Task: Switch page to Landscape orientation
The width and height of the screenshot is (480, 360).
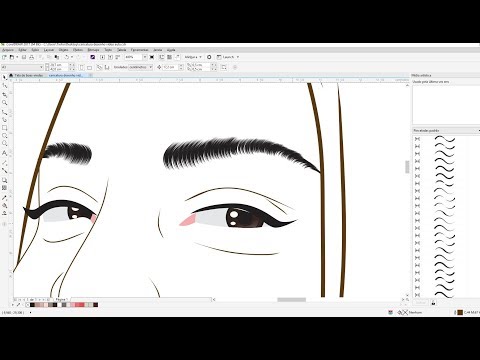Action: [89, 67]
